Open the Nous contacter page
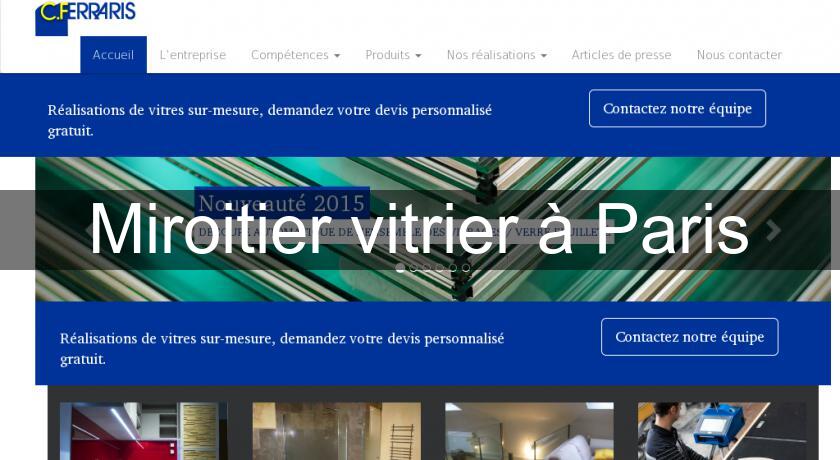 [x=739, y=55]
